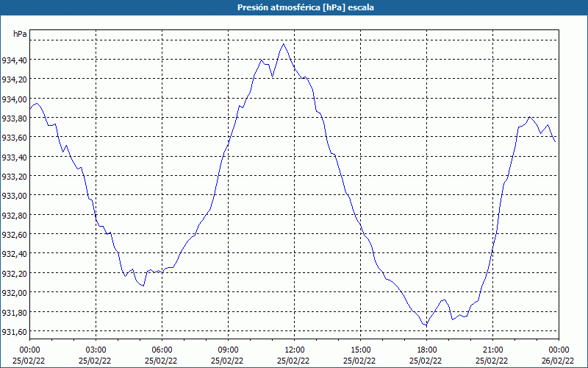Select the 932,00 Y-axis label
This screenshot has height=368, width=588.
point(14,292)
